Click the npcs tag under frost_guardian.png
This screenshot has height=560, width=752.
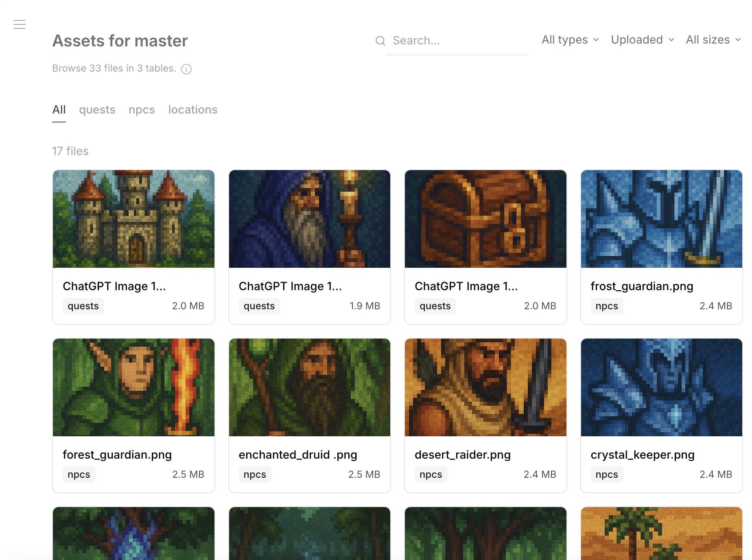coord(607,306)
